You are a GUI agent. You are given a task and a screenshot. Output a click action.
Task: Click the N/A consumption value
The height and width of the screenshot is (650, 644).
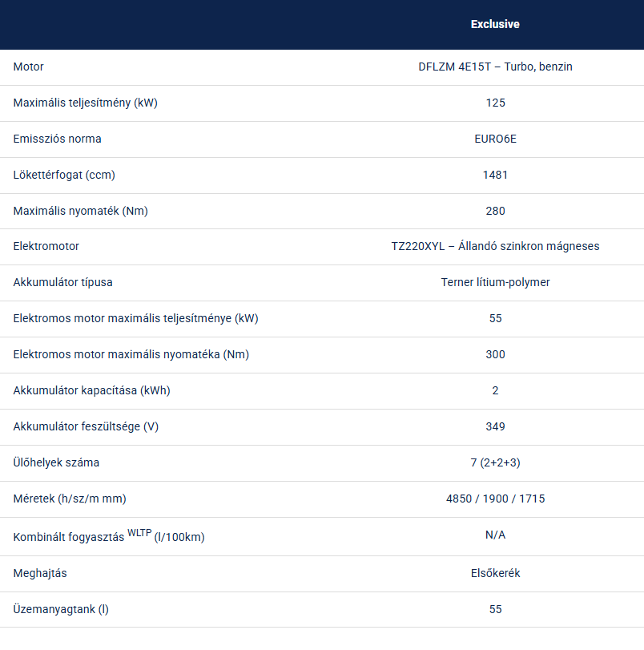pyautogui.click(x=495, y=535)
